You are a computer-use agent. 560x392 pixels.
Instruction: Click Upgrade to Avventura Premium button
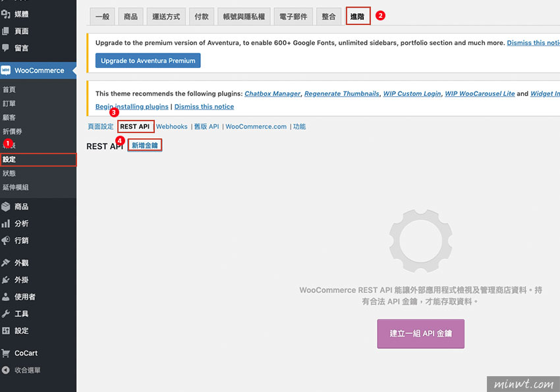(148, 61)
